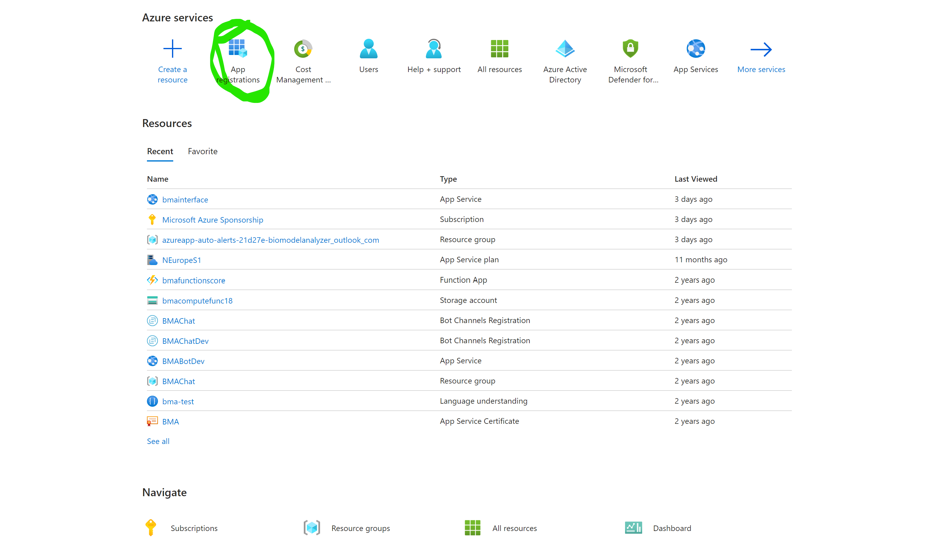933x560 pixels.
Task: Click the Create a resource plus icon
Action: pyautogui.click(x=173, y=49)
